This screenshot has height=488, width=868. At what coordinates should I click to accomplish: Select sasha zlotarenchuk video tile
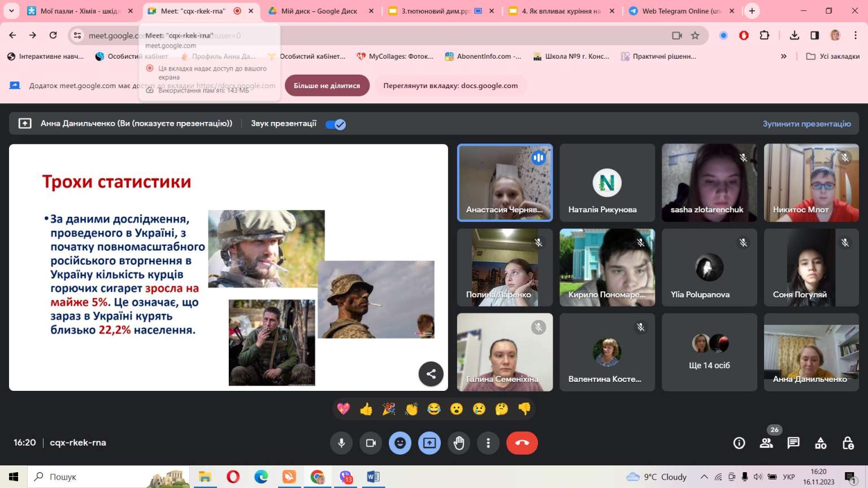pyautogui.click(x=709, y=182)
